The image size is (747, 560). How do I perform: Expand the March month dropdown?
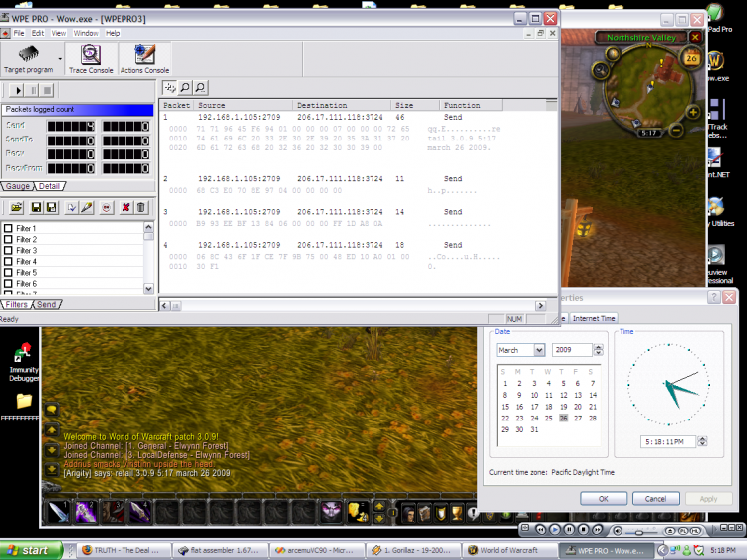coord(539,350)
